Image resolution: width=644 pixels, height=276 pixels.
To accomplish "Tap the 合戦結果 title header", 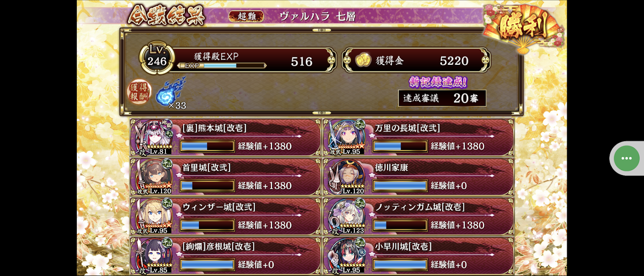I will pyautogui.click(x=166, y=16).
